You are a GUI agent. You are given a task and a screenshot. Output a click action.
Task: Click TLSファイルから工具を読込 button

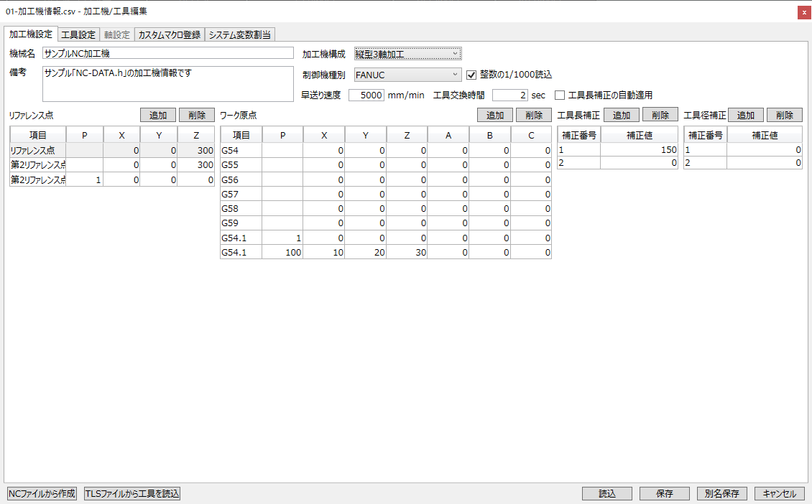[x=132, y=493]
